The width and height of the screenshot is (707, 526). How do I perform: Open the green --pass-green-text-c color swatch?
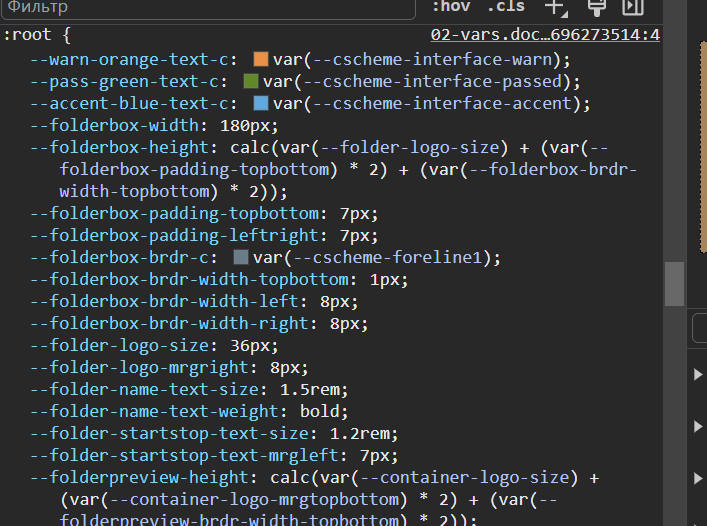(x=251, y=81)
